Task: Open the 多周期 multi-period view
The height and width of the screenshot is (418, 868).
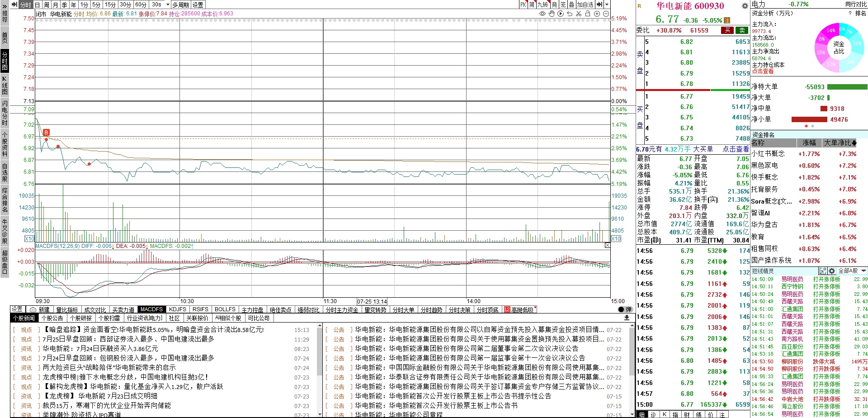Action: (x=180, y=5)
